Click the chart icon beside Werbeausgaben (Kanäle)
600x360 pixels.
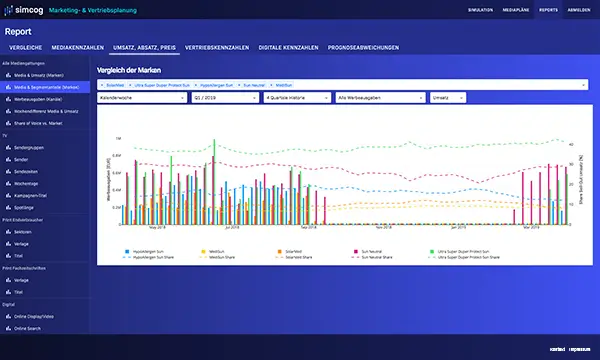8,99
